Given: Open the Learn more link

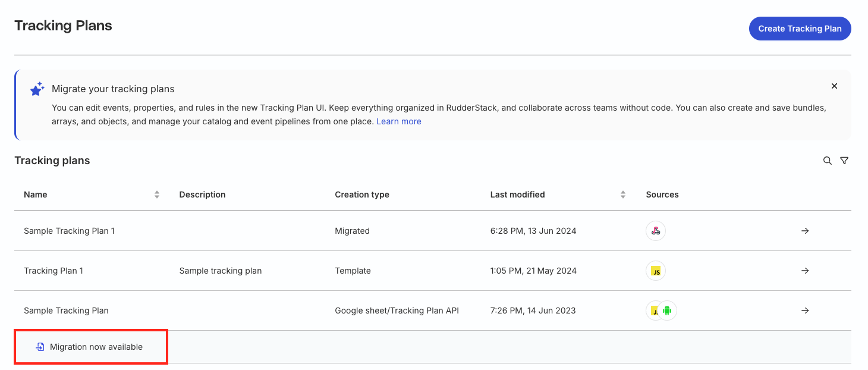Looking at the screenshot, I should click(399, 121).
